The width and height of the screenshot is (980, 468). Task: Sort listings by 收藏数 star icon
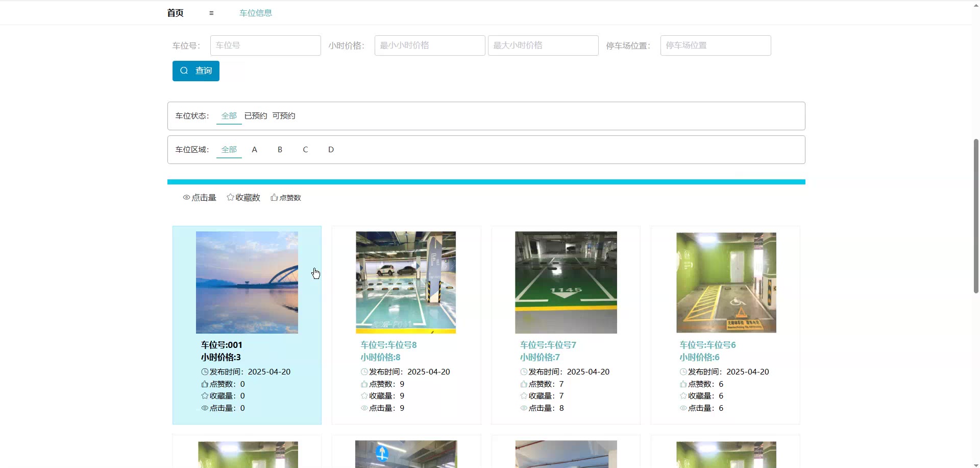coord(230,198)
